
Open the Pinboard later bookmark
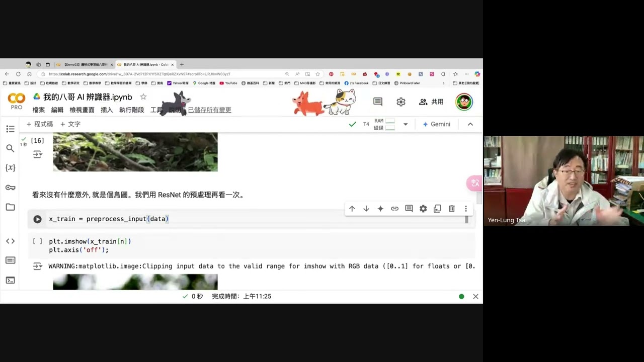pyautogui.click(x=407, y=83)
